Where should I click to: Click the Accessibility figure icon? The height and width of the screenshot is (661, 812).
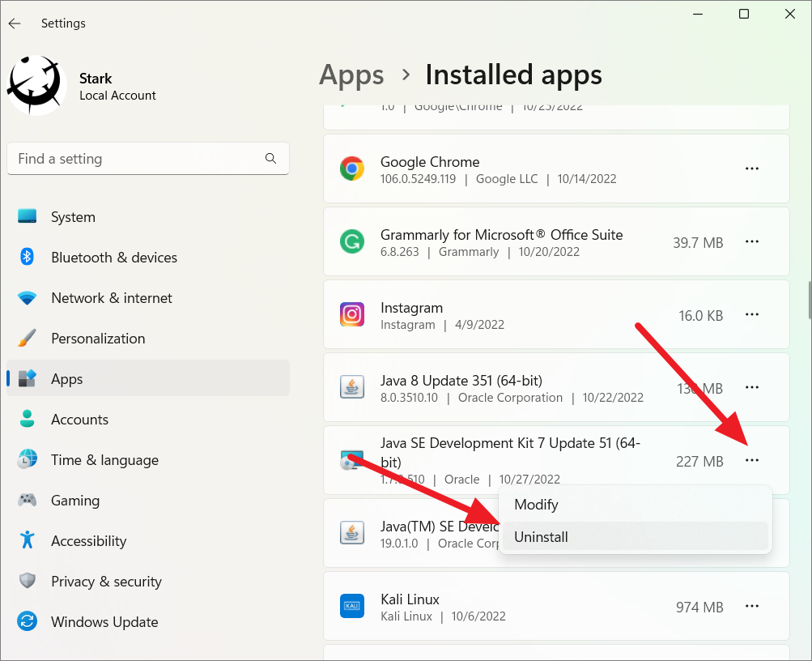click(x=27, y=539)
